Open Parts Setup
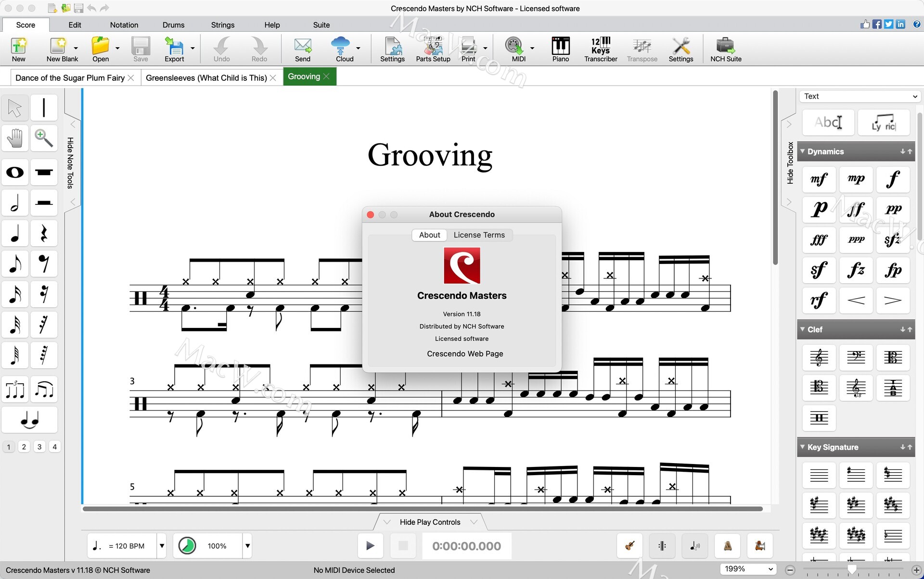Screen dimensions: 924x579 pos(433,49)
